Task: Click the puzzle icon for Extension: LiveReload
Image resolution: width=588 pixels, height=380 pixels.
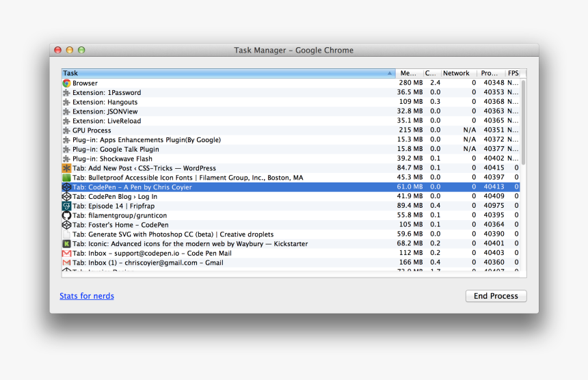Action: click(x=66, y=121)
